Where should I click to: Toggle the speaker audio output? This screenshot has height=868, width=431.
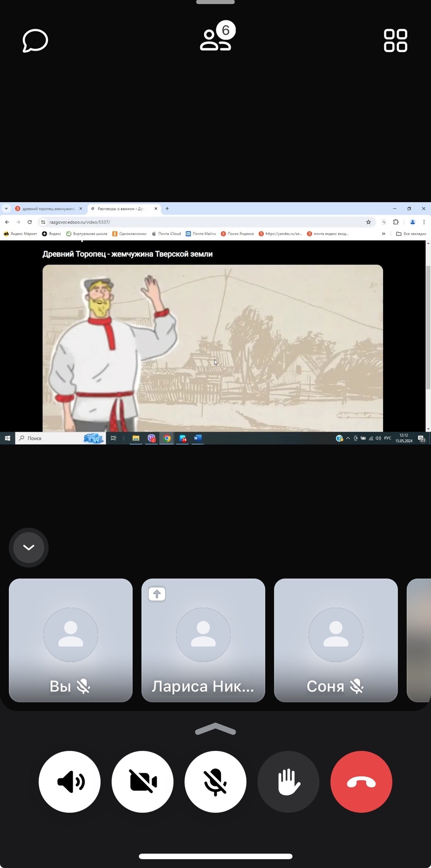click(x=70, y=782)
